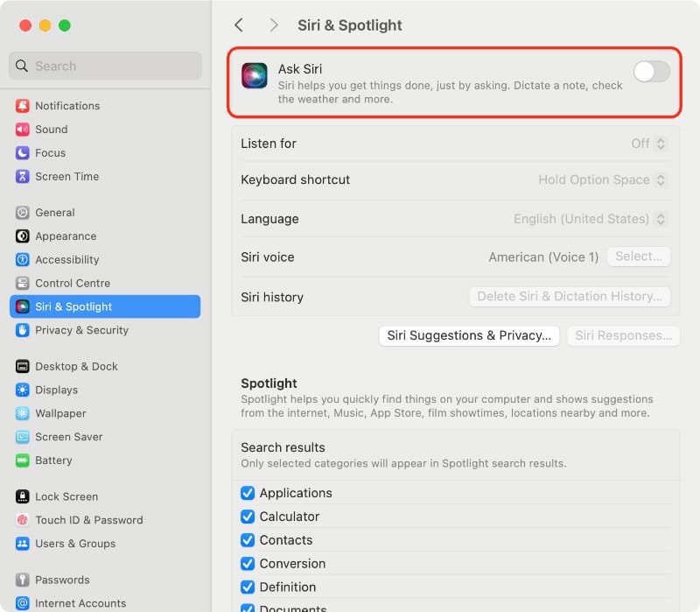Click Delete Siri & Dictation History button
Screen dimensions: 700x612
tap(570, 296)
